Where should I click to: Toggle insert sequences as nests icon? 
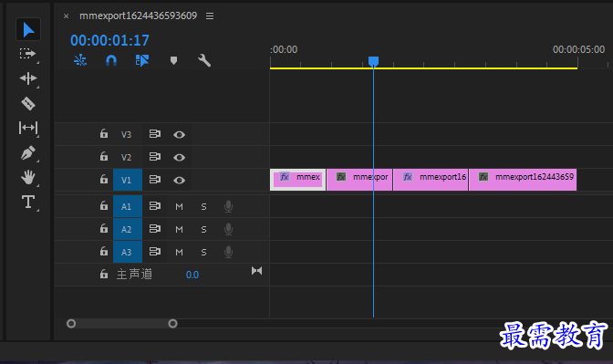pos(80,60)
